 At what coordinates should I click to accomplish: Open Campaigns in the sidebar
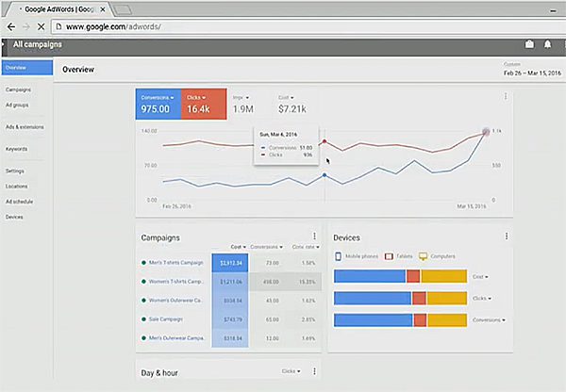[18, 90]
